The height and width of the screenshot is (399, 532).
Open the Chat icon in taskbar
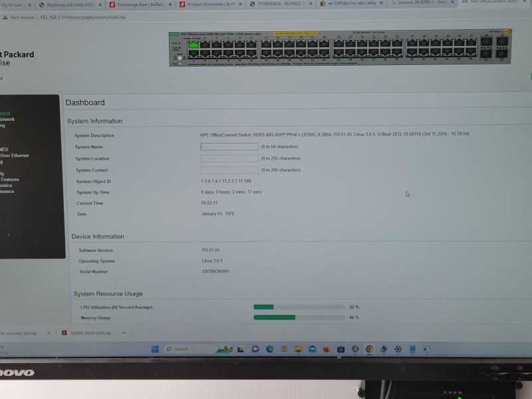[x=255, y=348]
